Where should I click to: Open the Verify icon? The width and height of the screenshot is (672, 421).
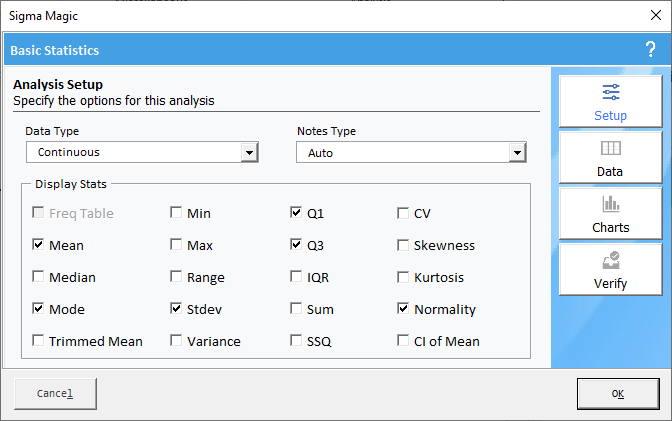click(610, 262)
